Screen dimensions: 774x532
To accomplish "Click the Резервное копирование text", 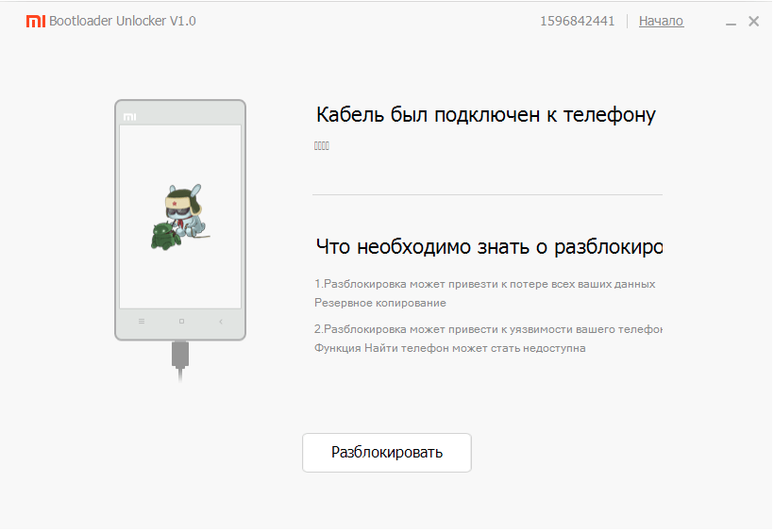I will (x=380, y=303).
